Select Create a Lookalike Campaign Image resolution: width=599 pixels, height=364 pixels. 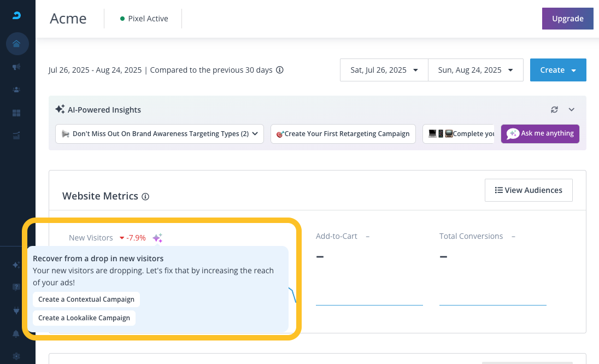[84, 318]
